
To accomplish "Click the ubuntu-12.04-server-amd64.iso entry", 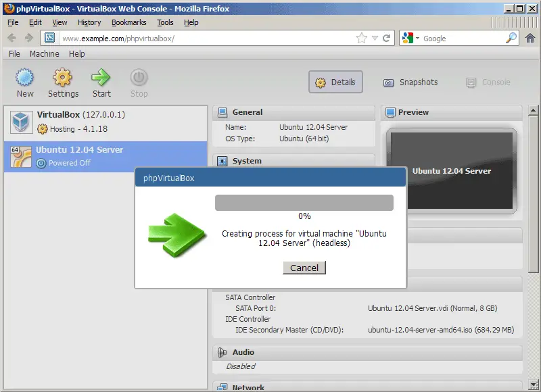I will click(x=441, y=330).
